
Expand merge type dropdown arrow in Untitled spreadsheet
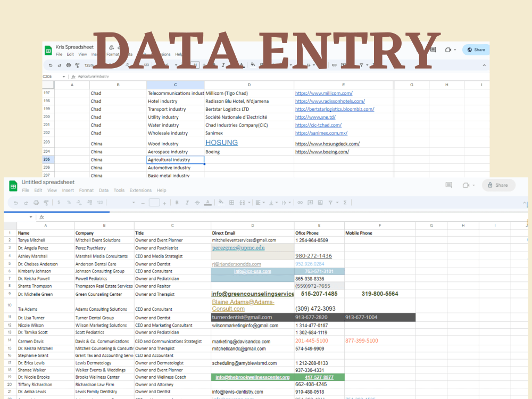coord(249,203)
